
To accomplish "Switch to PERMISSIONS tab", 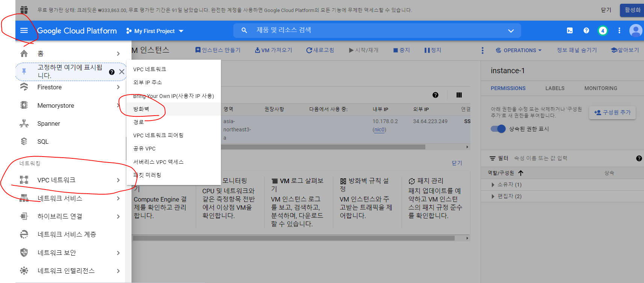I will click(x=508, y=88).
